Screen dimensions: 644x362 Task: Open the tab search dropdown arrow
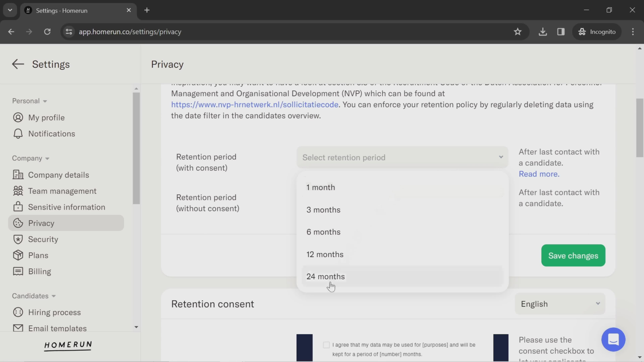point(10,10)
